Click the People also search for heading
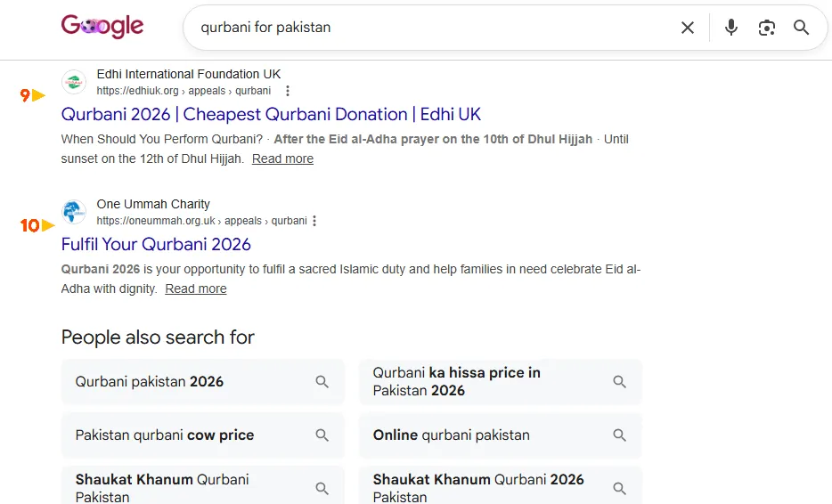Screen dimensions: 832x504 [x=158, y=337]
